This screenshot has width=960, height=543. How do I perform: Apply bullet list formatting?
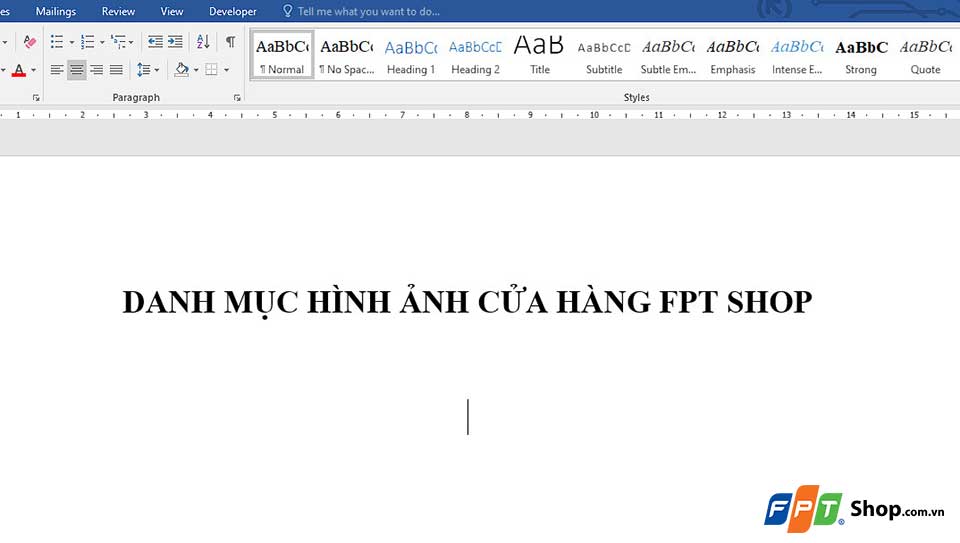click(57, 42)
